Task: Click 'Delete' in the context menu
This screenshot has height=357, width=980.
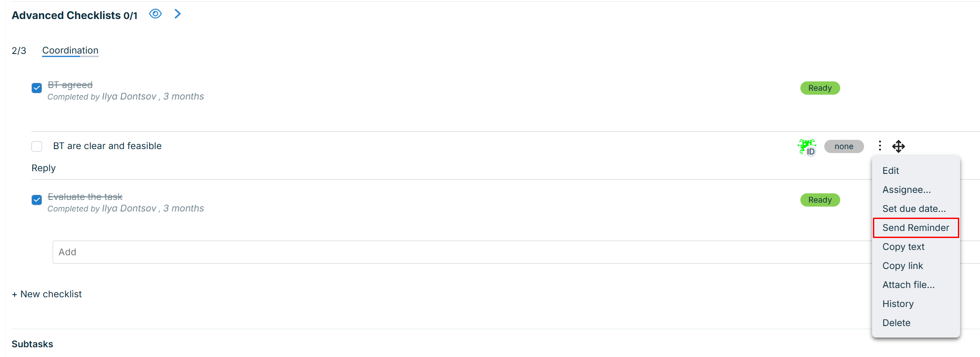Action: (896, 323)
